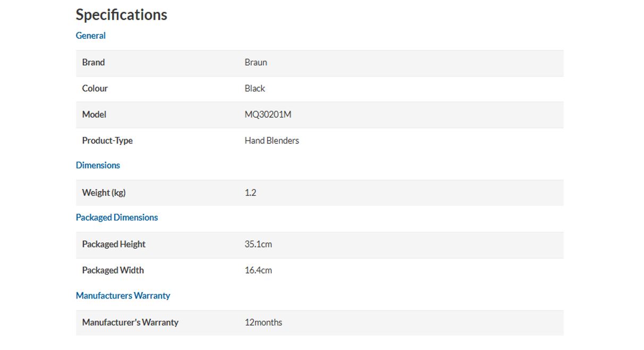Click the Colour row label

(95, 88)
